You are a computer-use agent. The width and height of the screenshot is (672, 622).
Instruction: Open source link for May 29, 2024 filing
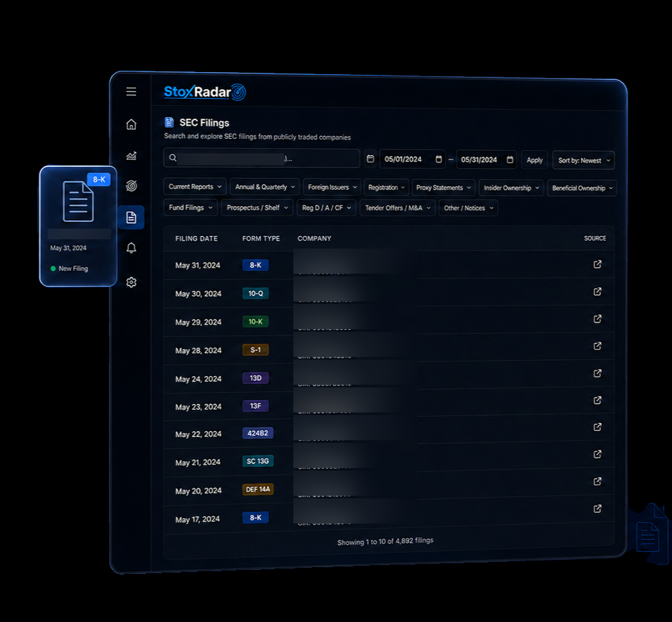coord(597,319)
